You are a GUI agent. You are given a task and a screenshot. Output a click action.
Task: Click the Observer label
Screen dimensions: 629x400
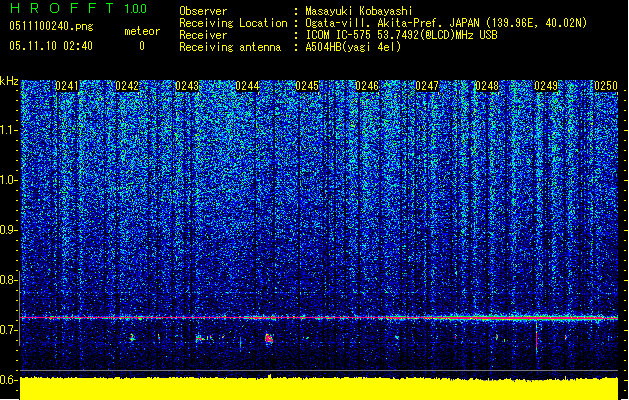point(203,11)
